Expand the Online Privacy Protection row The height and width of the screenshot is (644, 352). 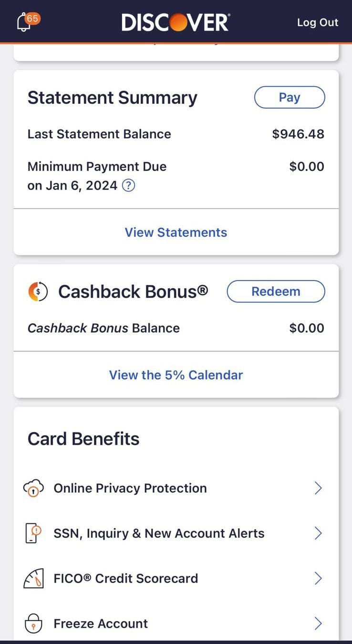pos(319,488)
